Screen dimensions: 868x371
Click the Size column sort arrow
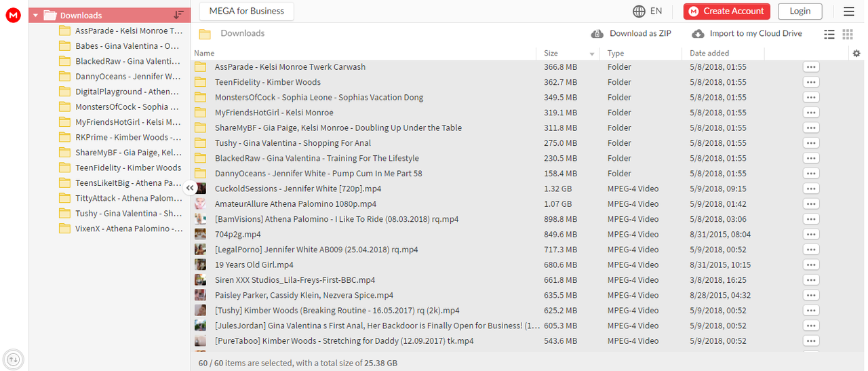tap(592, 54)
